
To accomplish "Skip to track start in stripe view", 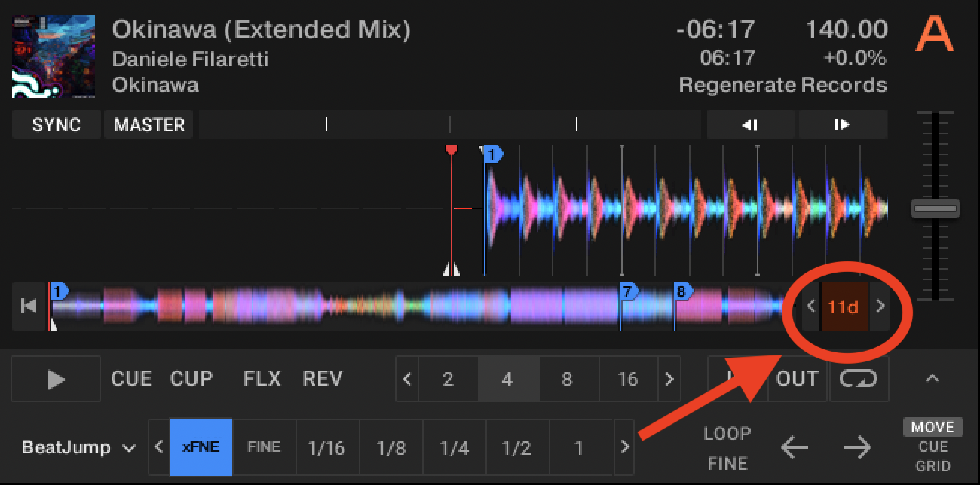I will 29,306.
